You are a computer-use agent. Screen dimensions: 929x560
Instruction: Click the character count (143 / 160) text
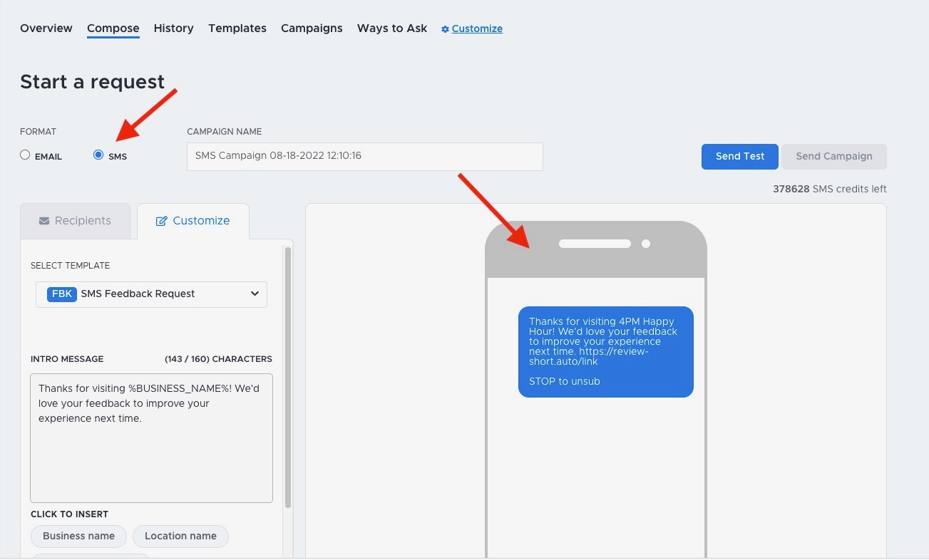coord(218,359)
